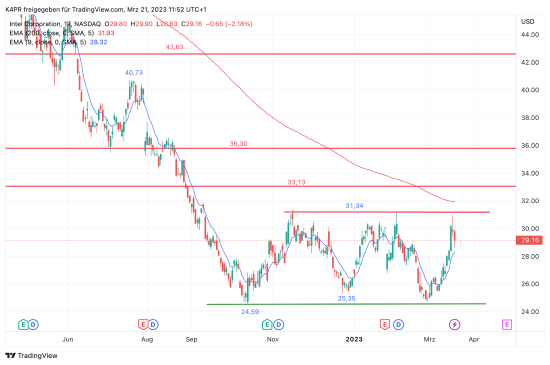The image size is (550, 365).
Task: Click the 43,63 resistance label
Action: pos(174,47)
